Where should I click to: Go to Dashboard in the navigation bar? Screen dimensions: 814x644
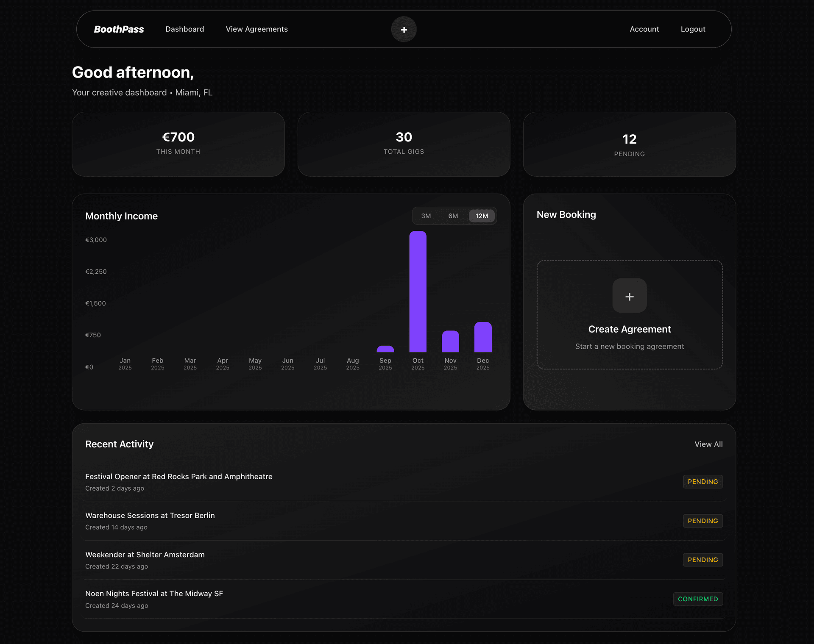tap(184, 29)
